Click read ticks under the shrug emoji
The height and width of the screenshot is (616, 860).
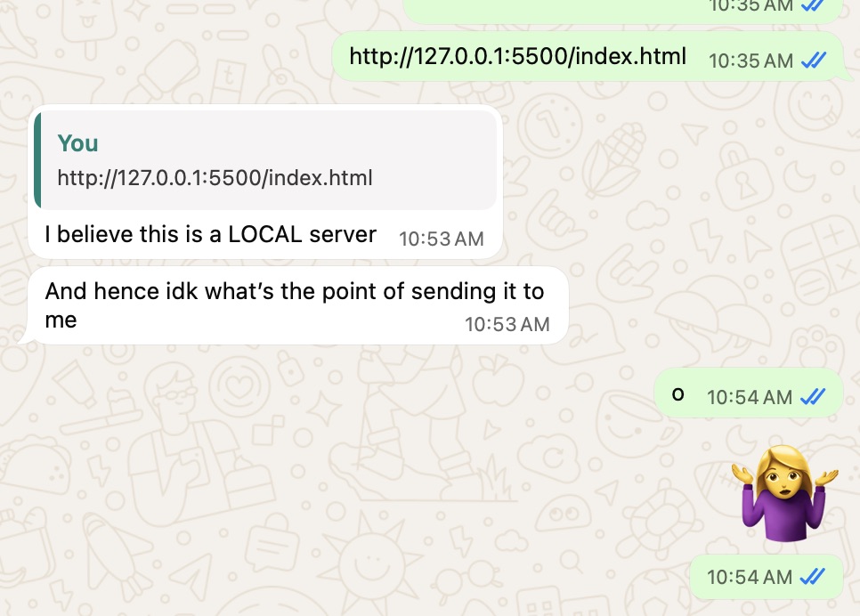pyautogui.click(x=813, y=577)
